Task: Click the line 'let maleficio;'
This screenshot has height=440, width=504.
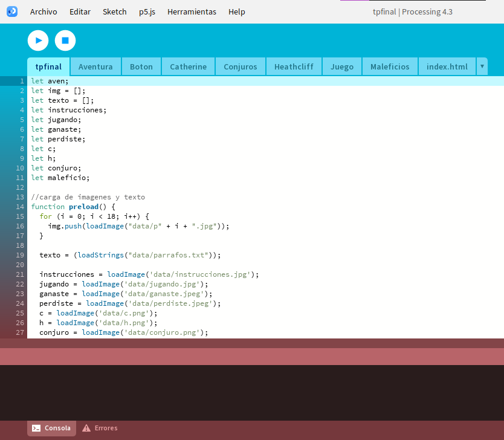Action: pyautogui.click(x=60, y=178)
